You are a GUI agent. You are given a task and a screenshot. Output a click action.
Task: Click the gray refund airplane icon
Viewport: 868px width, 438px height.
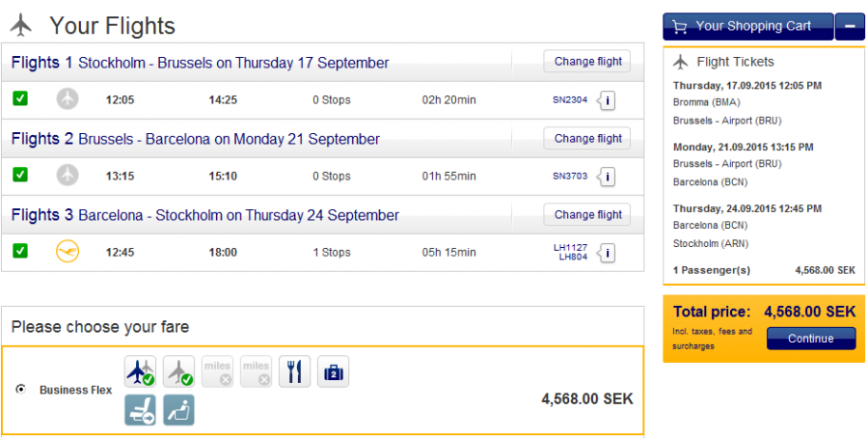coord(178,371)
